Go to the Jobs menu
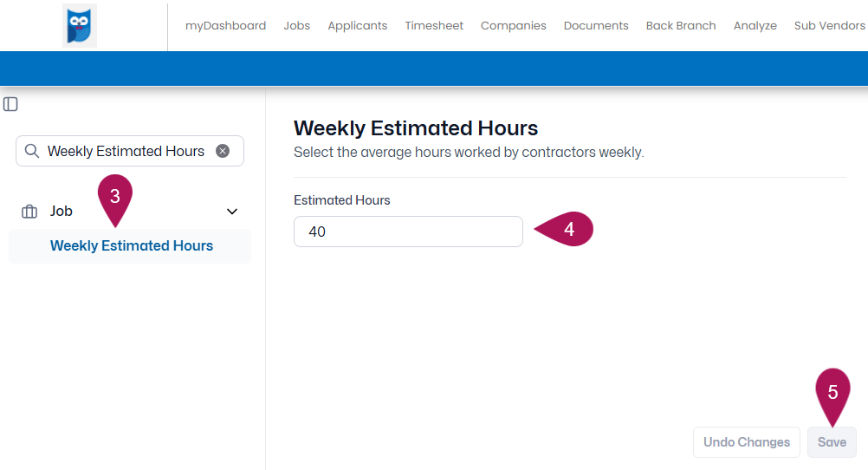 (297, 25)
